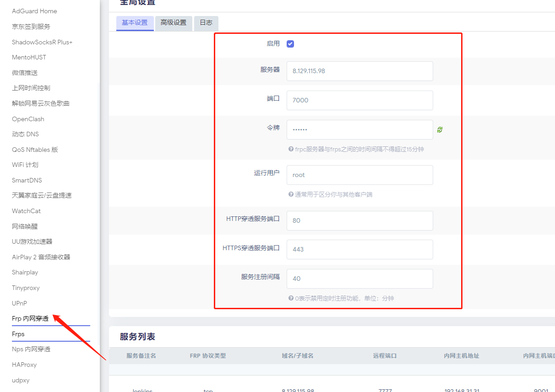The width and height of the screenshot is (555, 392).
Task: Open Frps in the sidebar
Action: click(18, 334)
